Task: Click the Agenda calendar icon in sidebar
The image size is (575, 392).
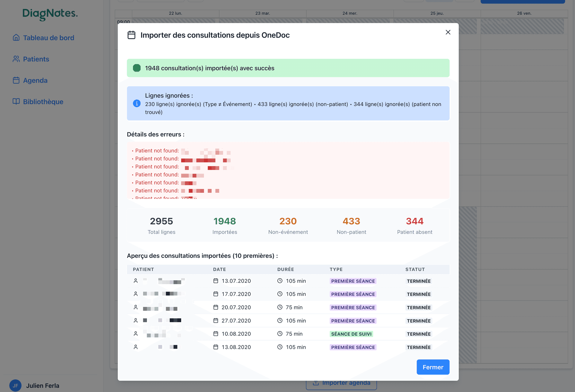Action: pyautogui.click(x=16, y=80)
